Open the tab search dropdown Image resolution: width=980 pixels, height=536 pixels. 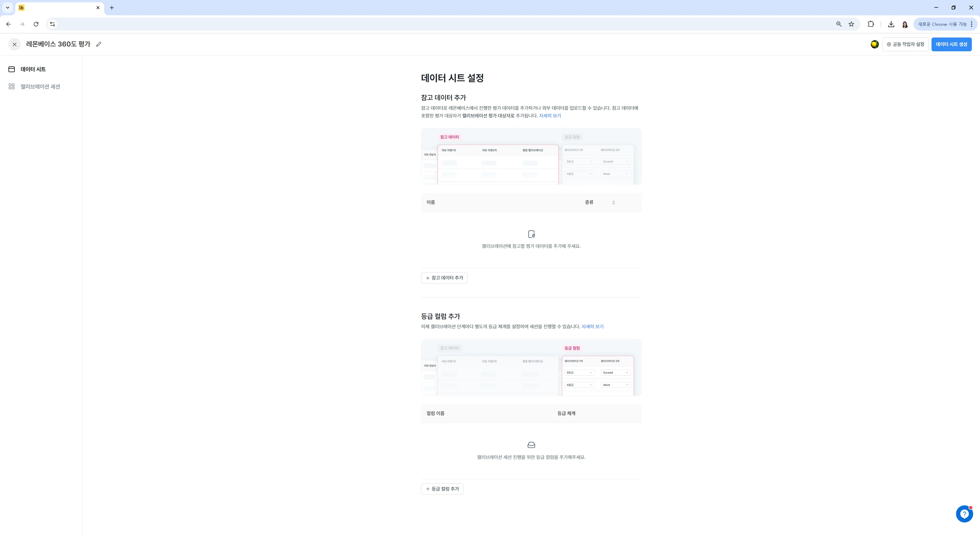tap(8, 8)
